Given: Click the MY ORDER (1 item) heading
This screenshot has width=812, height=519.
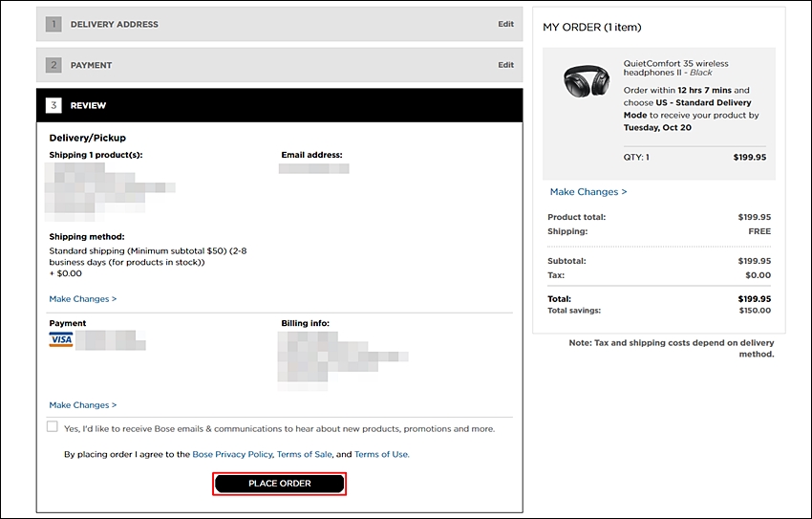Looking at the screenshot, I should click(592, 27).
